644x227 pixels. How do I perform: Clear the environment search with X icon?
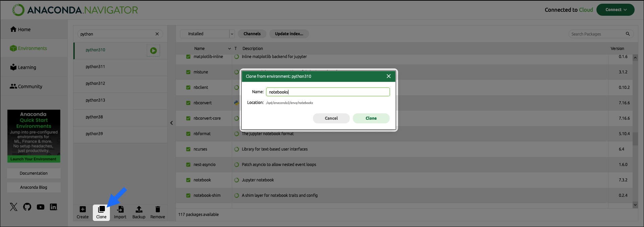point(157,34)
